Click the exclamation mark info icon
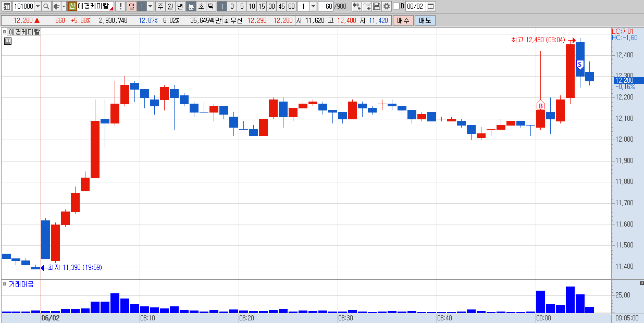This screenshot has width=644, height=323. [x=120, y=6]
